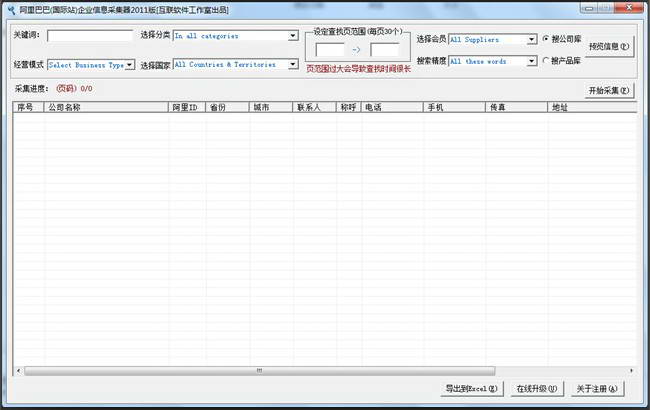Click the 导出到Excel (E) button
650x410 pixels.
click(x=472, y=388)
